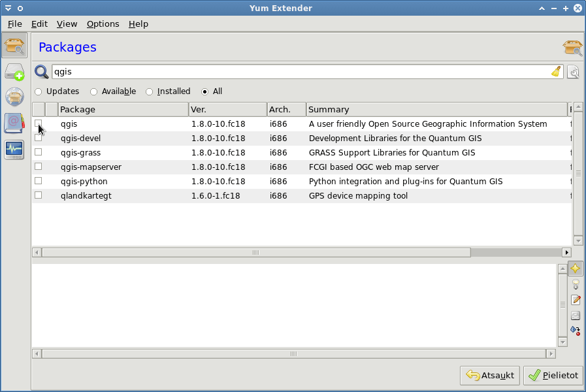
Task: Sort by Arch. column header
Action: coord(287,110)
